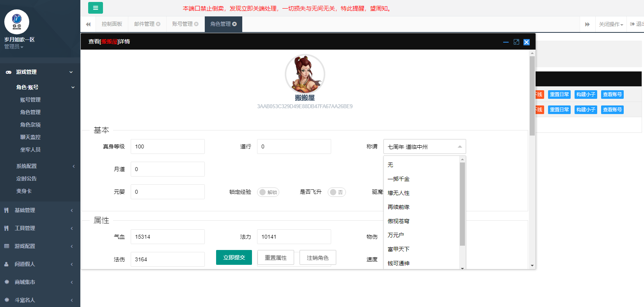Close the 账号管理 tab via its x icon
This screenshot has height=307, width=644.
pyautogui.click(x=196, y=24)
